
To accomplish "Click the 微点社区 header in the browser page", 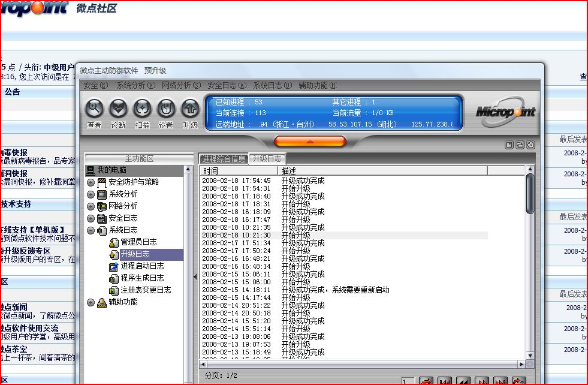I will point(97,8).
